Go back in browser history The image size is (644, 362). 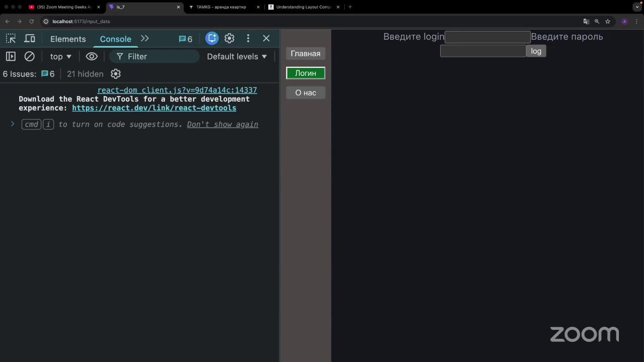pyautogui.click(x=7, y=22)
